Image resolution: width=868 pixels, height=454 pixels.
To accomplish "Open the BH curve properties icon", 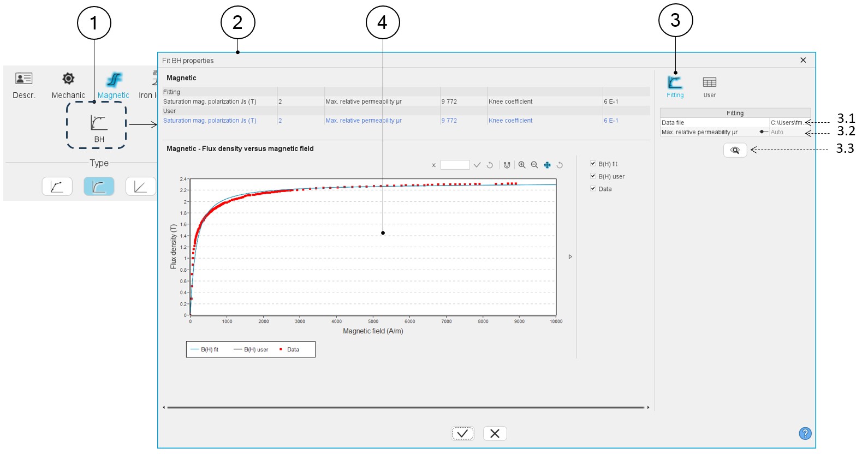I will 98,123.
